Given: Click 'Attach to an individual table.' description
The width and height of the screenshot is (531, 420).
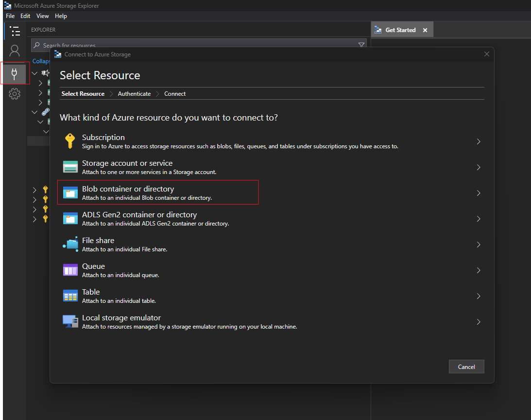Looking at the screenshot, I should point(119,301).
